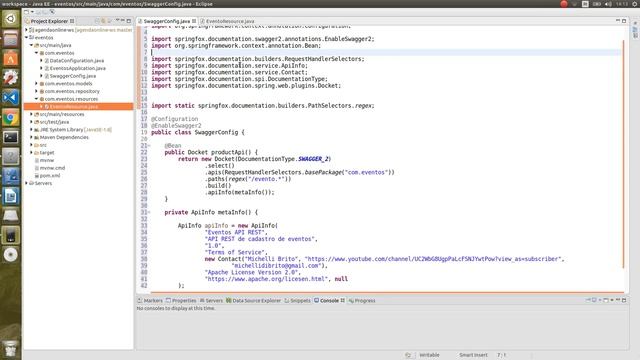Launch Ubuntu Software Center from the dock
640x360 pixels.
click(11, 58)
